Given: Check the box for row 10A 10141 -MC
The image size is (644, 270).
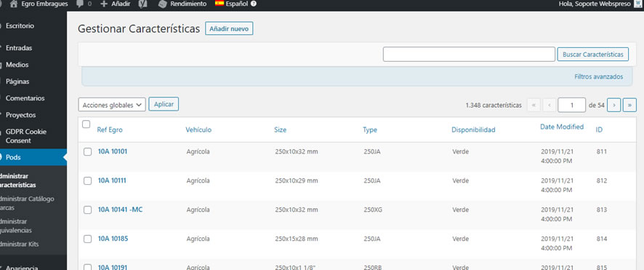Looking at the screenshot, I should (87, 210).
